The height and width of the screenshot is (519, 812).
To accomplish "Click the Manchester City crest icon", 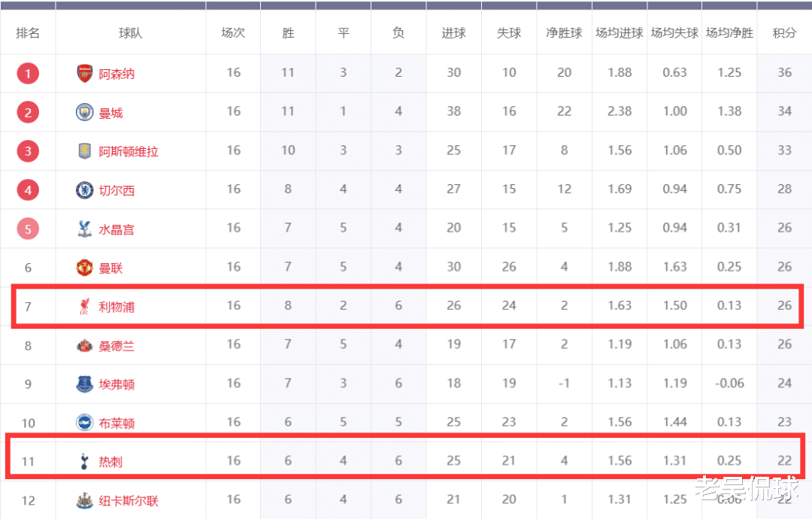I will coord(85,113).
